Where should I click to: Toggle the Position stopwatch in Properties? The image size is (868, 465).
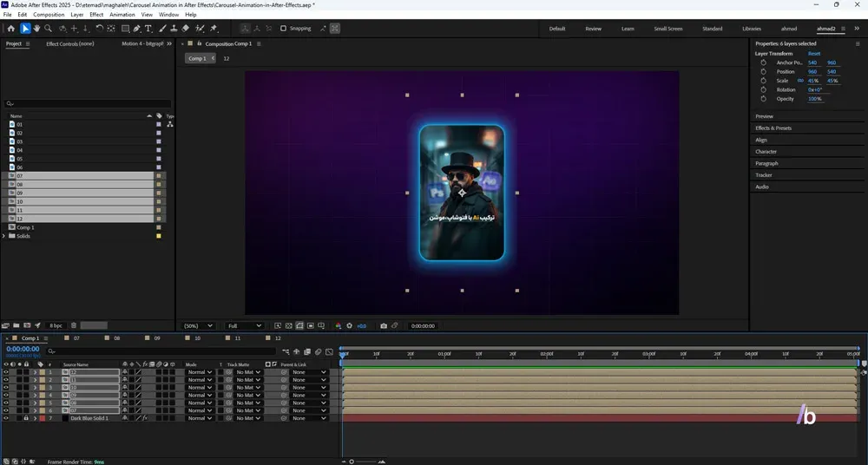pyautogui.click(x=763, y=72)
